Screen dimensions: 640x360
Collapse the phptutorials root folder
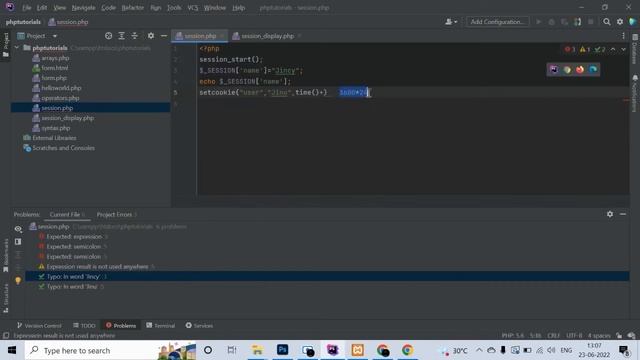coord(17,48)
